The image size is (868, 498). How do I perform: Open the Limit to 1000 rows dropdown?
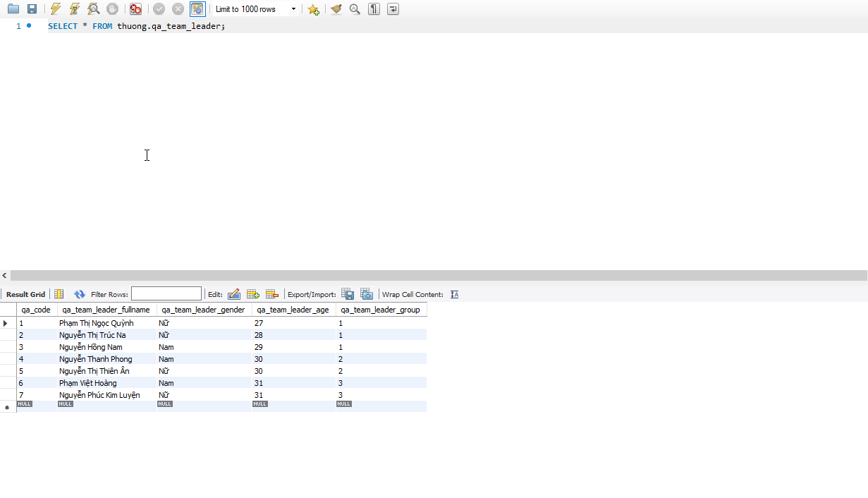[255, 9]
